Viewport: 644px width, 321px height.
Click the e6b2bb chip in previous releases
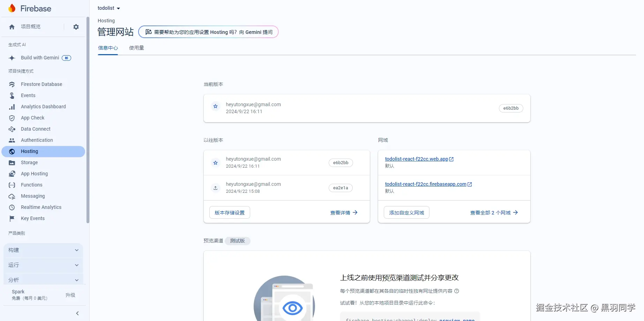pos(340,163)
